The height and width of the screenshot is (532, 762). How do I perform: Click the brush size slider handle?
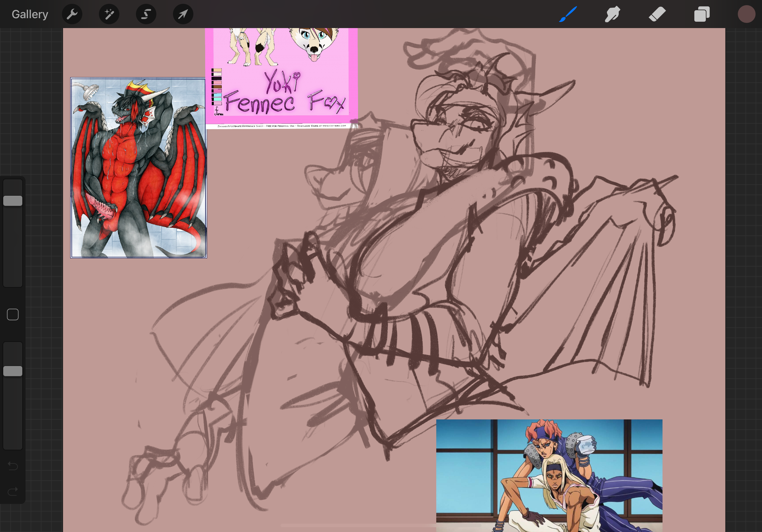point(13,201)
